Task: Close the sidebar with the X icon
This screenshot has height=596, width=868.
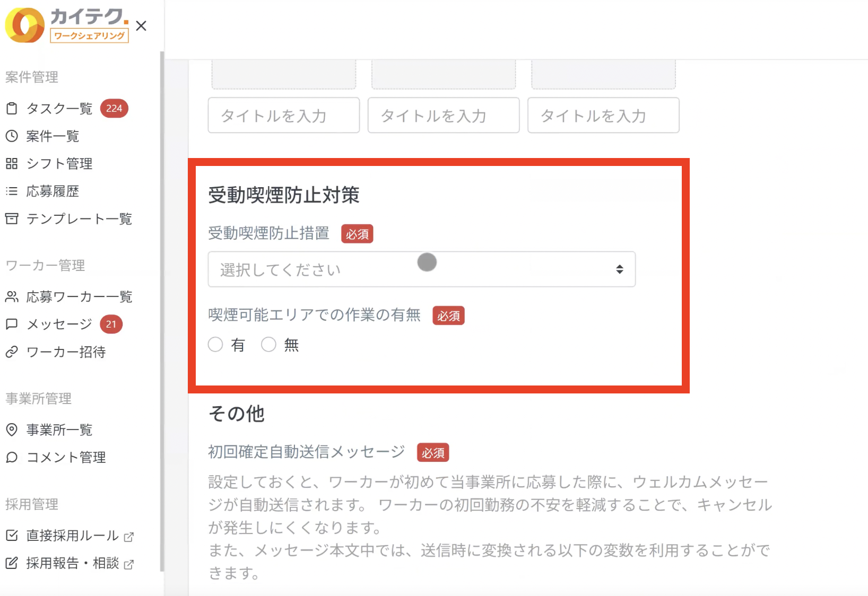Action: [x=141, y=25]
